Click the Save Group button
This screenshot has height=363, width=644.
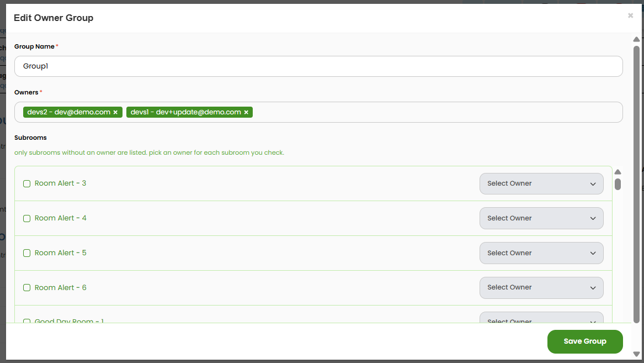point(585,341)
